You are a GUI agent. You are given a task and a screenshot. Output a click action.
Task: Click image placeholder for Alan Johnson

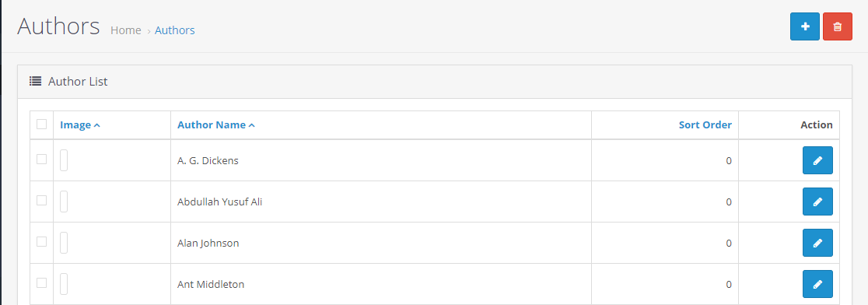(64, 243)
